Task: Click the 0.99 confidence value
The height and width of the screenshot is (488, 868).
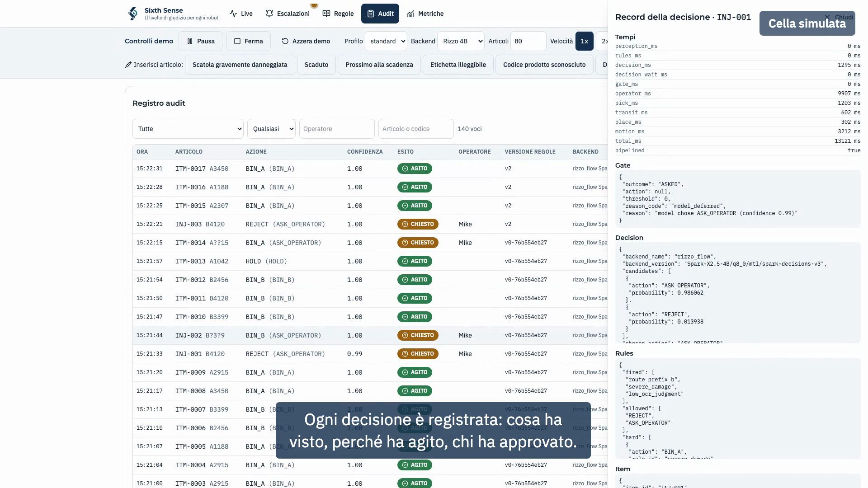Action: point(354,354)
